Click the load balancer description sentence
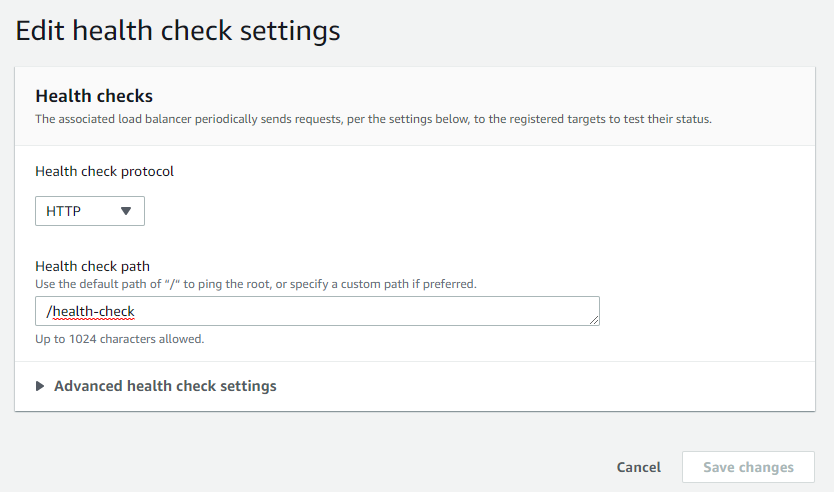 (x=373, y=119)
